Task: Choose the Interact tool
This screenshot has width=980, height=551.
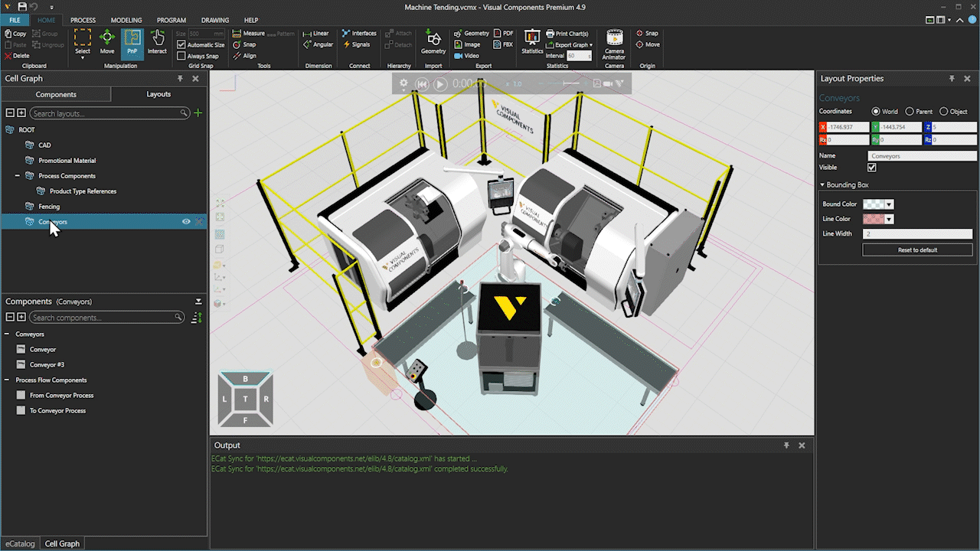Action: point(157,42)
